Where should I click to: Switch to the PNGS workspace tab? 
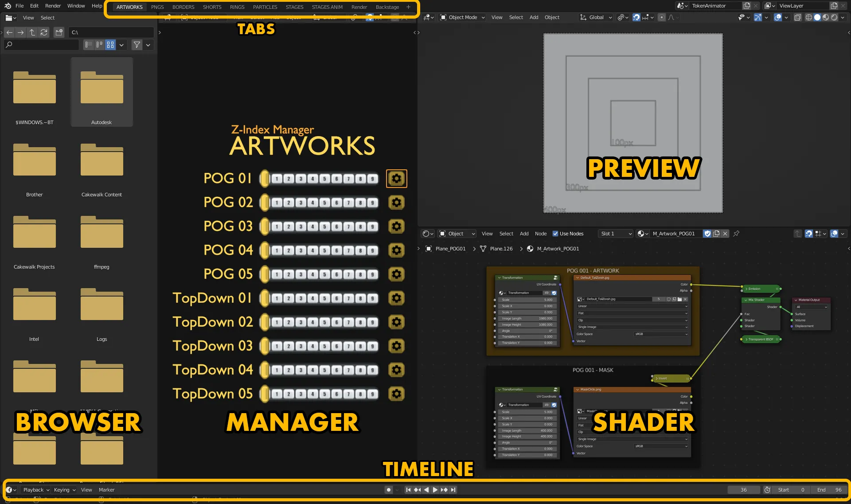pos(157,7)
